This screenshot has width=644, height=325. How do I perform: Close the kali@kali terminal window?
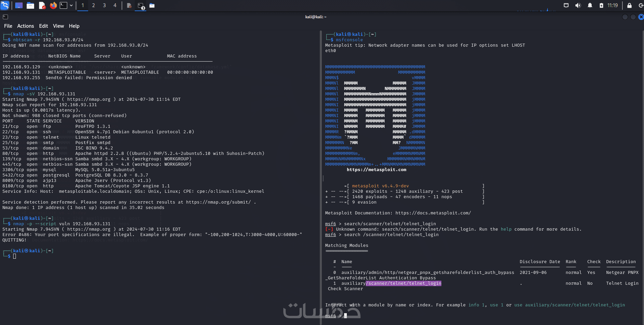641,17
